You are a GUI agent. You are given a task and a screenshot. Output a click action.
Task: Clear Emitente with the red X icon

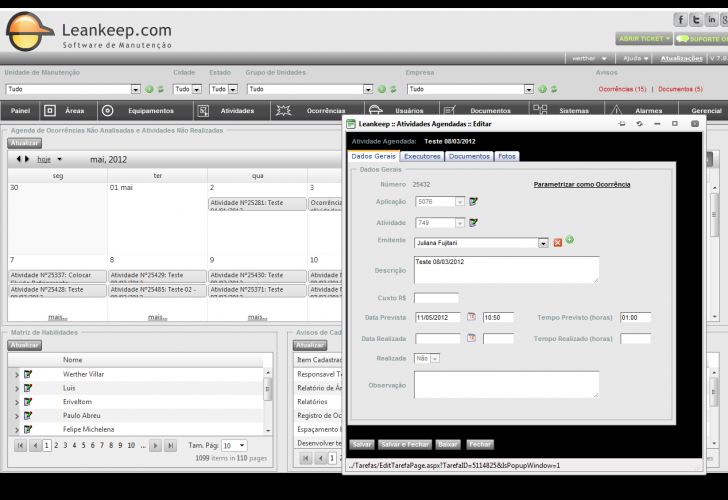point(558,243)
